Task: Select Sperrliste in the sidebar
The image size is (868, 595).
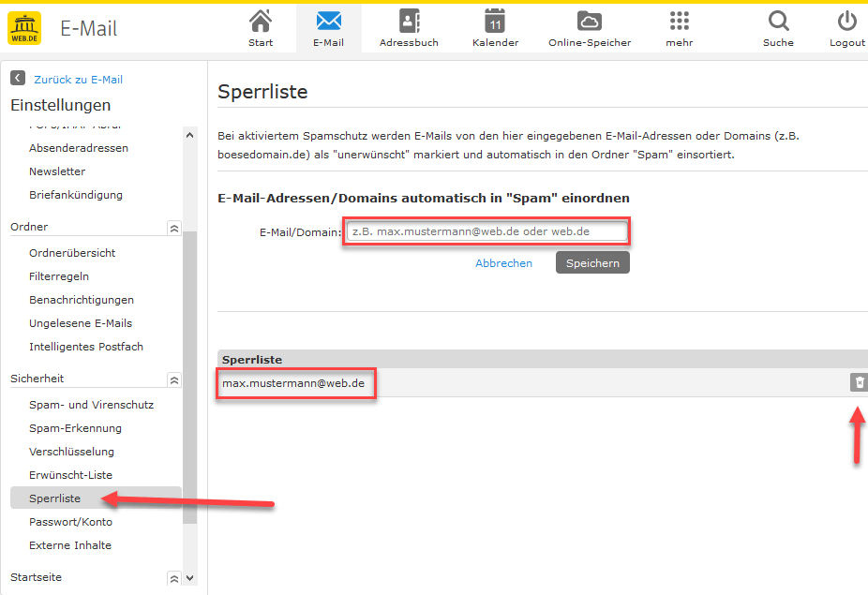Action: (96, 498)
